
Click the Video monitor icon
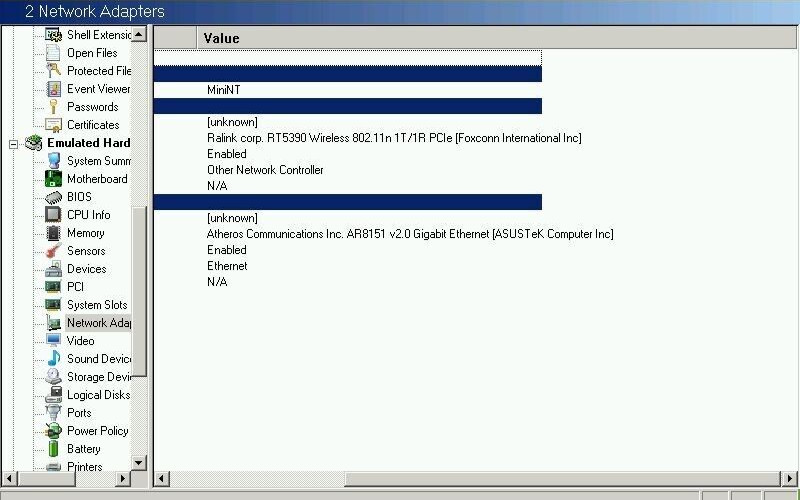(x=53, y=340)
